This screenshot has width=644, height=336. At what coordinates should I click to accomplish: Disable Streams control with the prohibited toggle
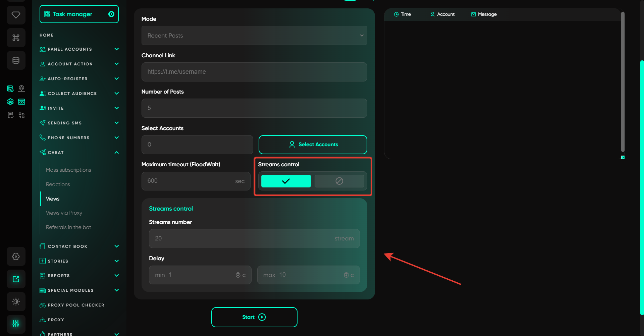[339, 181]
